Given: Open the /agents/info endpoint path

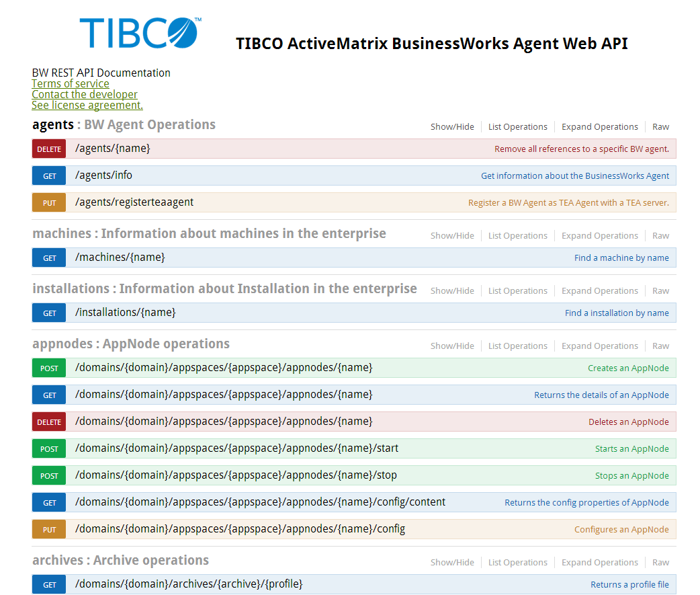Looking at the screenshot, I should 103,175.
